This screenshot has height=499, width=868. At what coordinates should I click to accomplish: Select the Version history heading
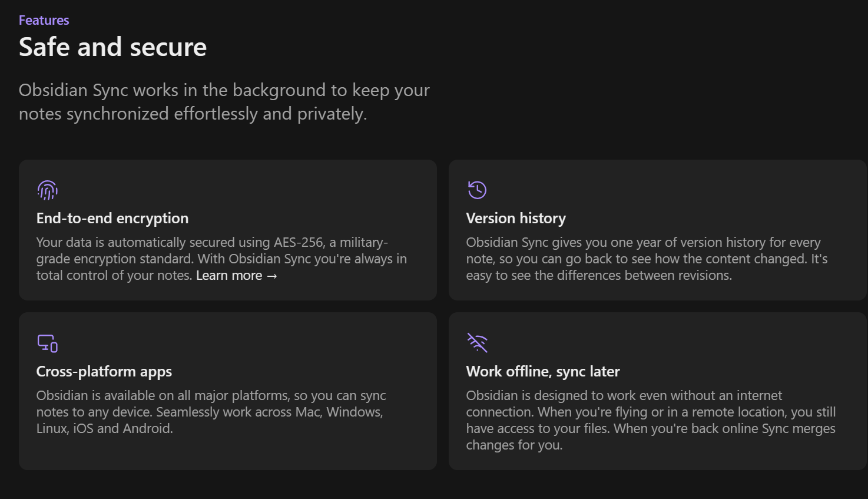(x=515, y=218)
